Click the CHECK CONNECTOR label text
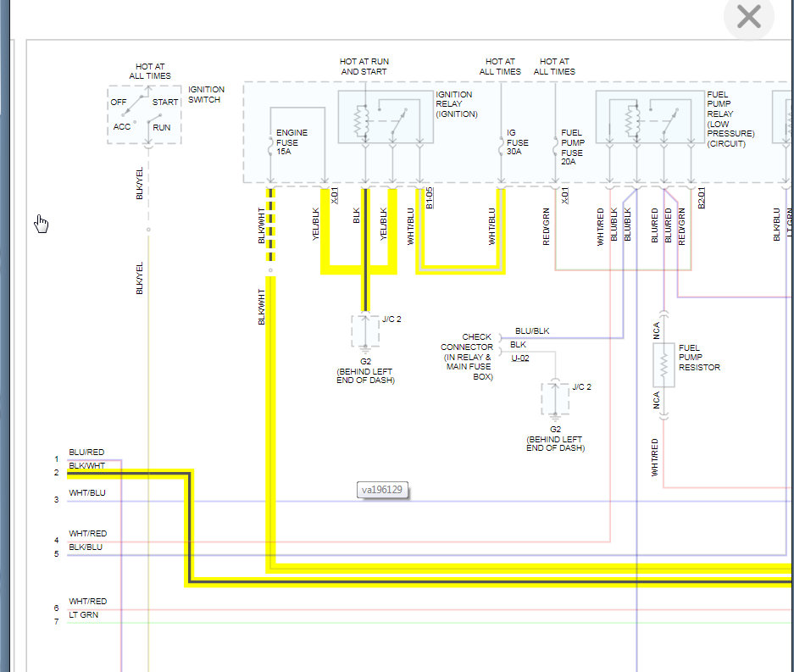This screenshot has height=672, width=794. pos(467,357)
